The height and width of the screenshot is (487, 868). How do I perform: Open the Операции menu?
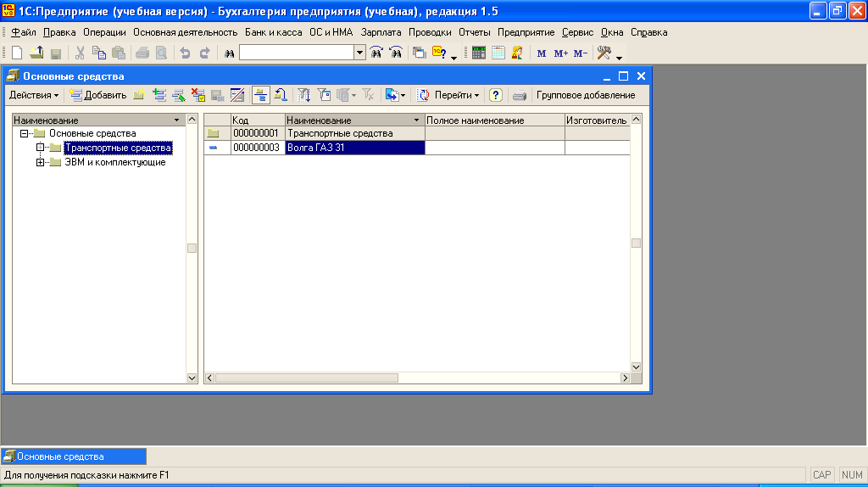104,32
